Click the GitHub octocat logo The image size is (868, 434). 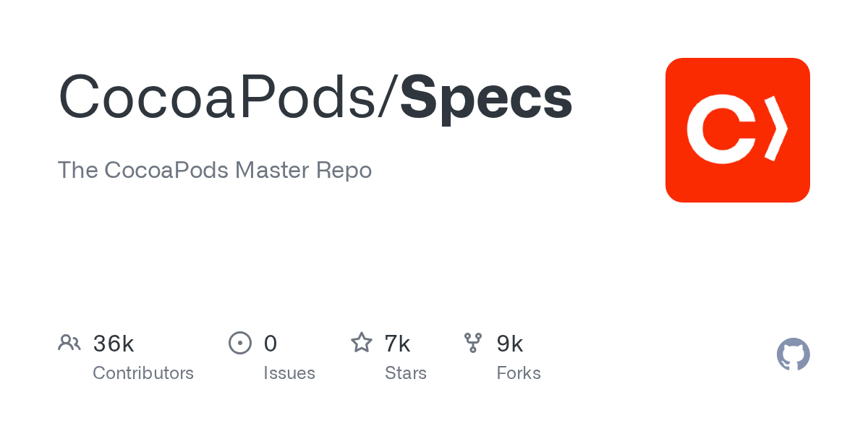[x=793, y=354]
